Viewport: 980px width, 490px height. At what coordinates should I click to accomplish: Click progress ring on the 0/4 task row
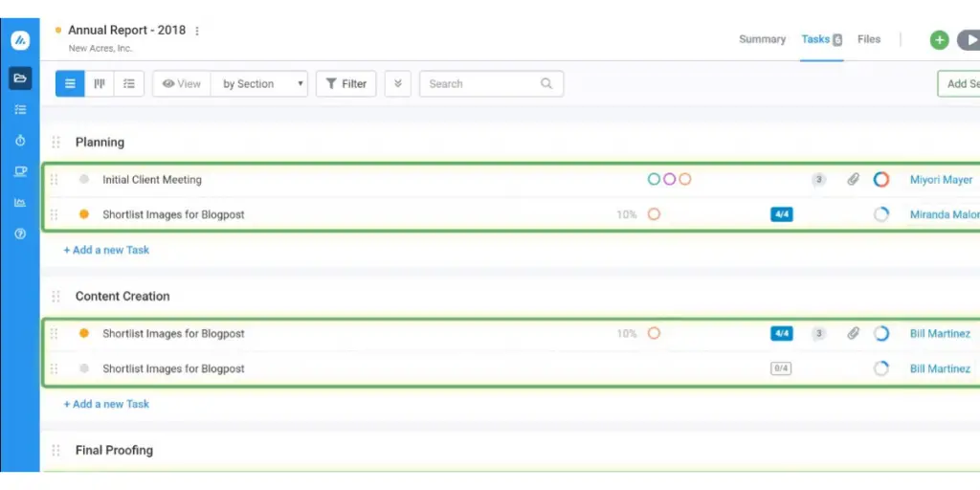coord(881,368)
